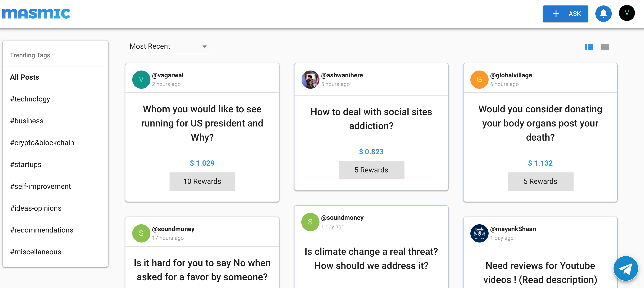Screen dimensions: 644x288
Task: Open @mayankShaan's MSD Tech avatar
Action: point(479,233)
